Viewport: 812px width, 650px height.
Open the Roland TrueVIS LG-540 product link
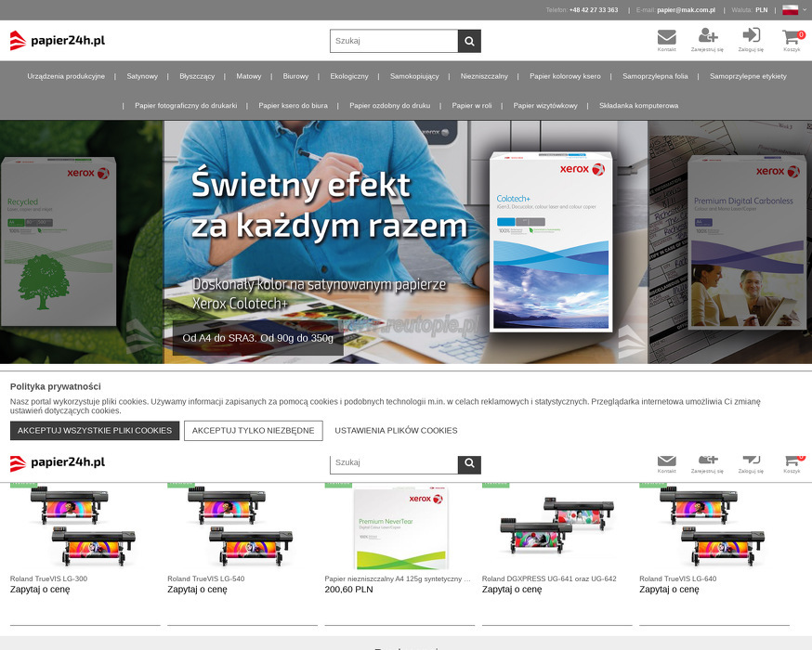pos(206,578)
